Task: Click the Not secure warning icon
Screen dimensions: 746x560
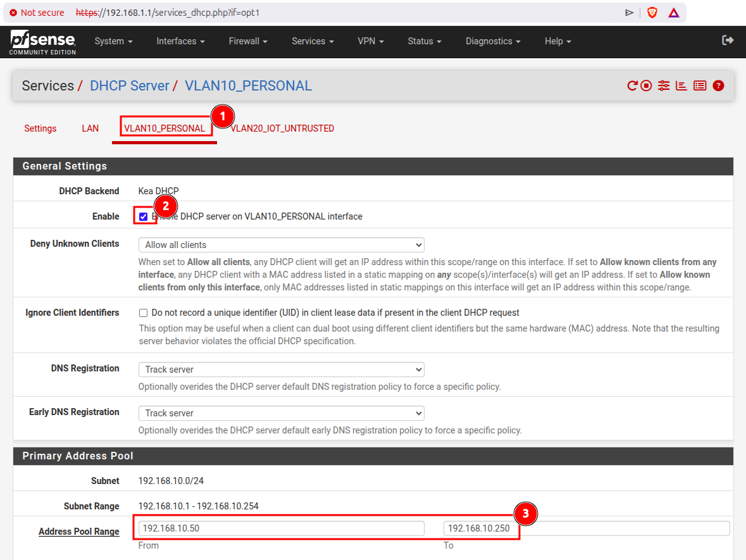Action: (13, 13)
